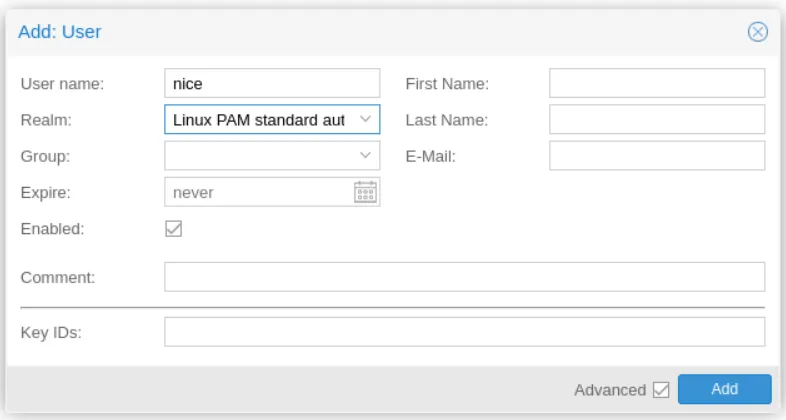Click the Expire field showing never

point(258,192)
